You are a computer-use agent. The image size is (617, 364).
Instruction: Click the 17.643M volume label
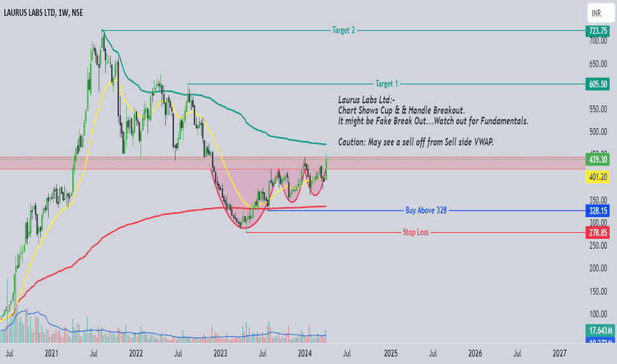click(600, 330)
